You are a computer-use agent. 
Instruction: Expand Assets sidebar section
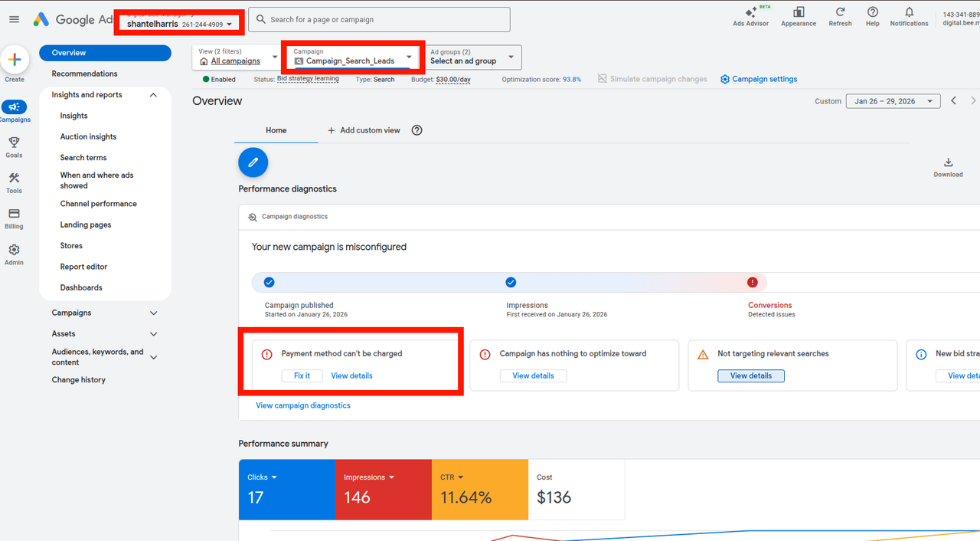153,334
